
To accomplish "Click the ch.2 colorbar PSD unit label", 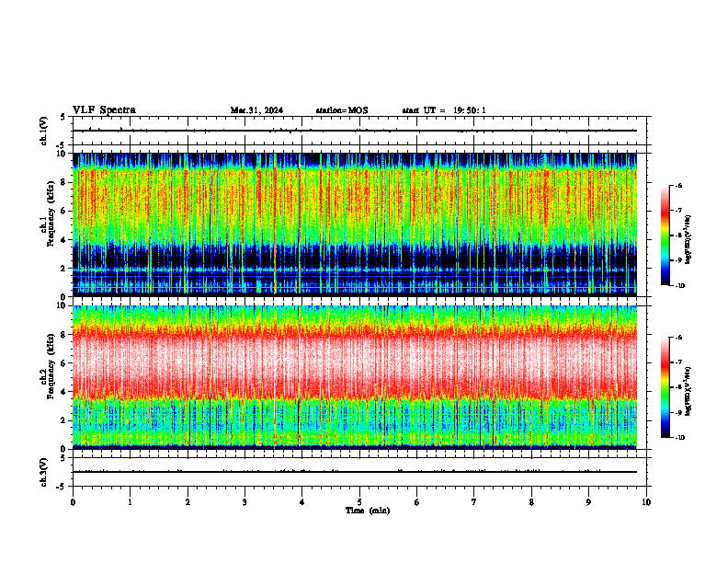I will 688,391.
